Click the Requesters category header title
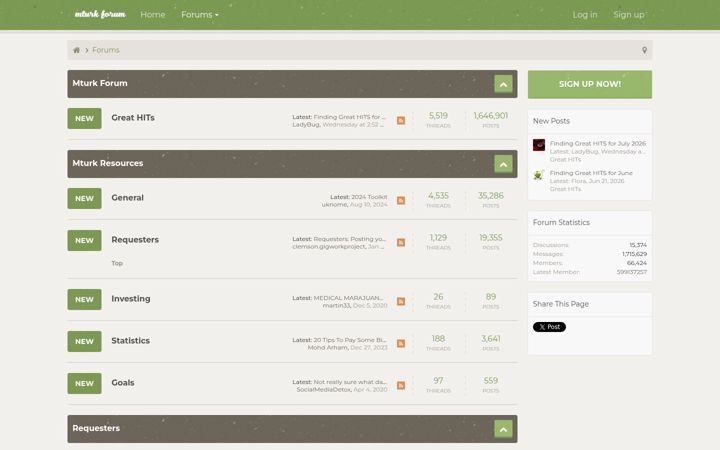720x450 pixels. point(96,428)
